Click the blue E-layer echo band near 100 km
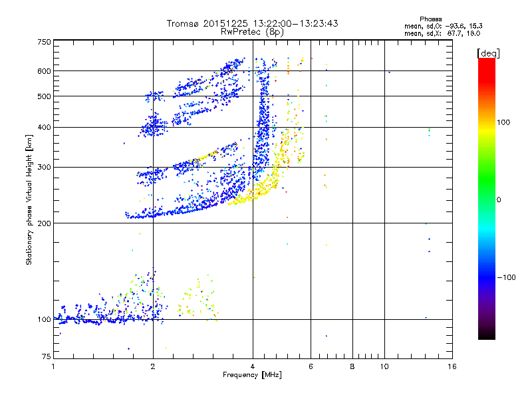532x399 pixels. point(108,319)
